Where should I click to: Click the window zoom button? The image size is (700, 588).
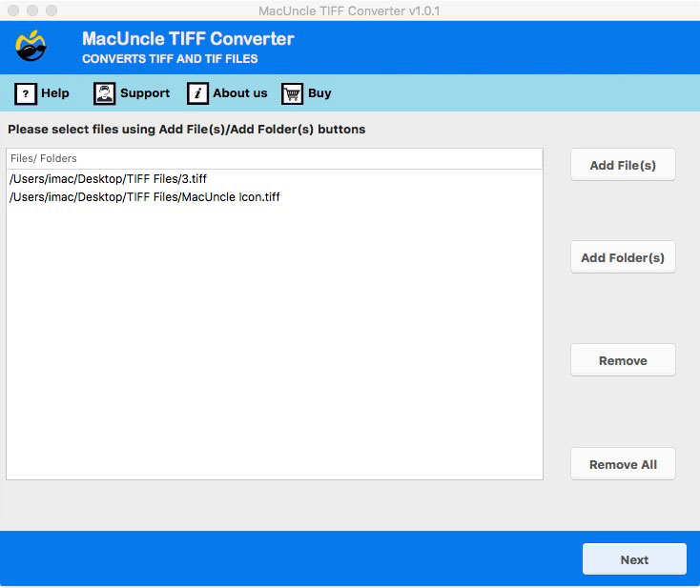51,10
